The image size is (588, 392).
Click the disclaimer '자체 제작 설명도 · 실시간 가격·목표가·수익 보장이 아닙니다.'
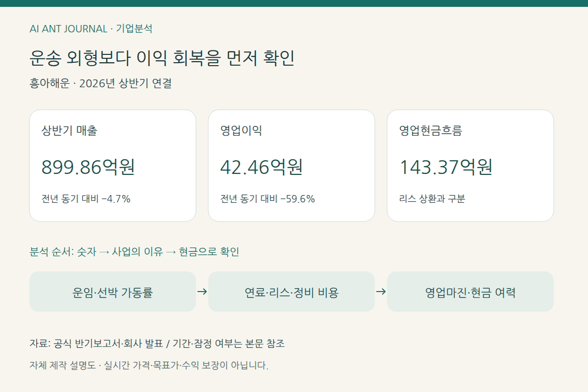coord(149,366)
